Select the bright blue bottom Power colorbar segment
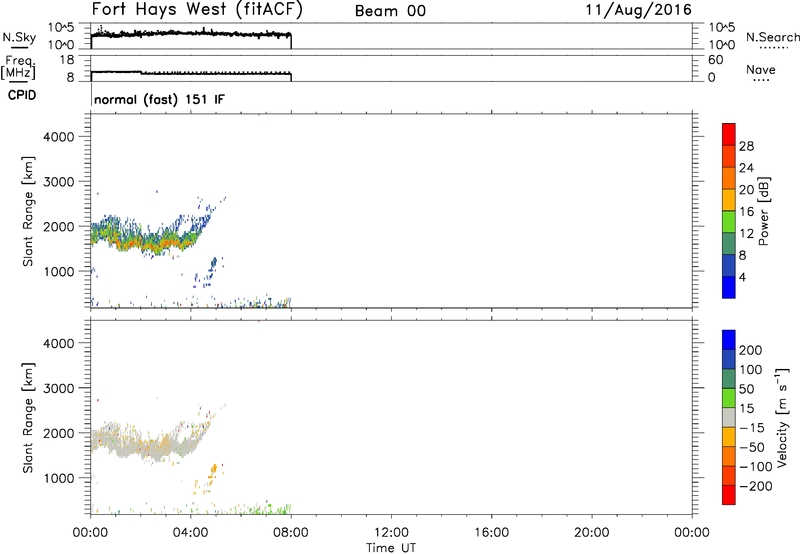The image size is (800, 554). [729, 287]
